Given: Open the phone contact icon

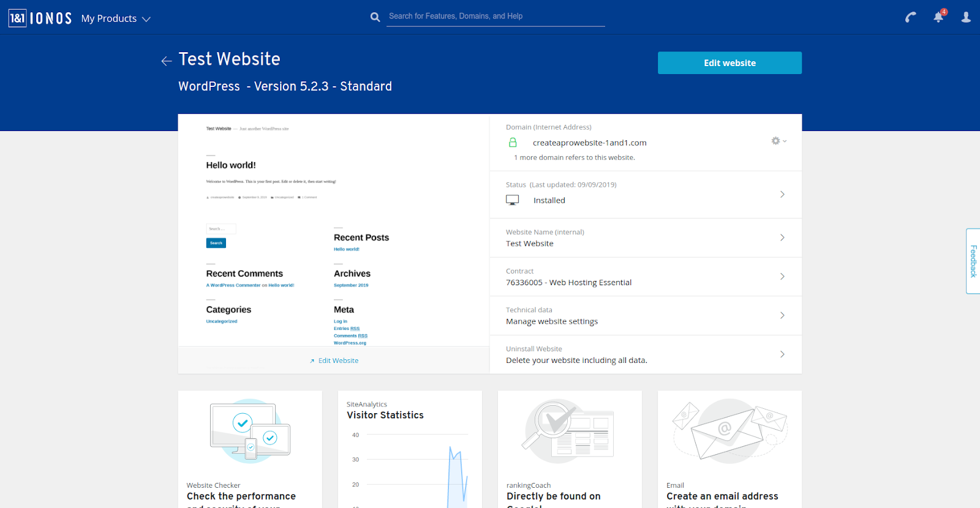Looking at the screenshot, I should click(x=911, y=17).
